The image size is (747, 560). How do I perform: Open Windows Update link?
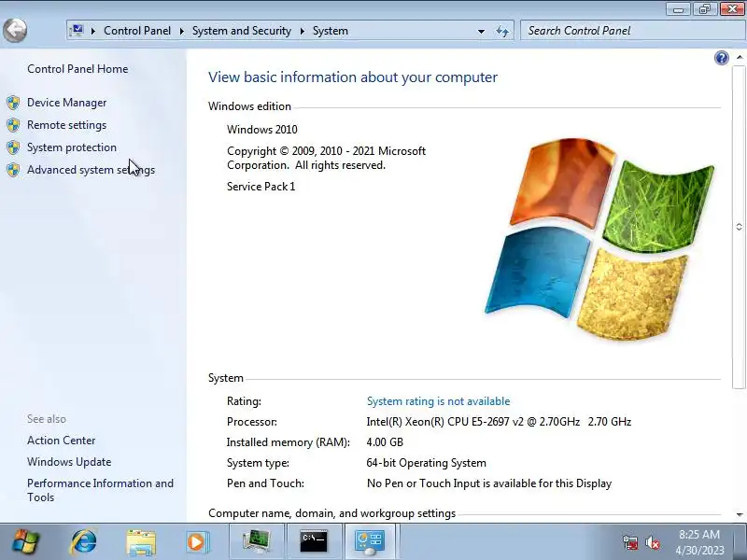69,461
